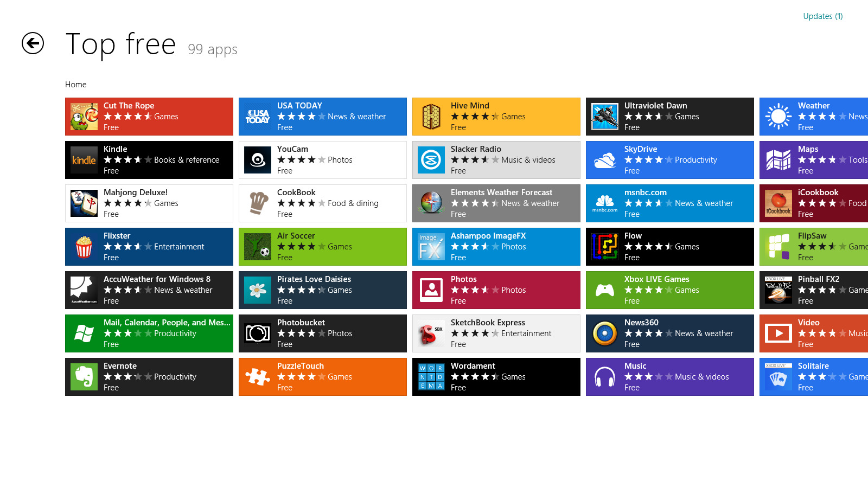The width and height of the screenshot is (868, 488).
Task: Click the 'SkyDrive' title text
Action: [641, 149]
